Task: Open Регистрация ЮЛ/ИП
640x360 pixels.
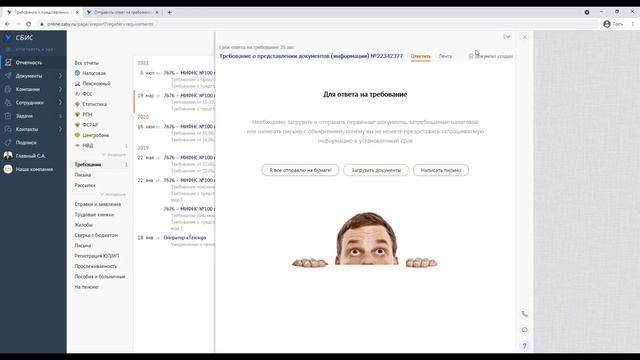Action: (97, 256)
